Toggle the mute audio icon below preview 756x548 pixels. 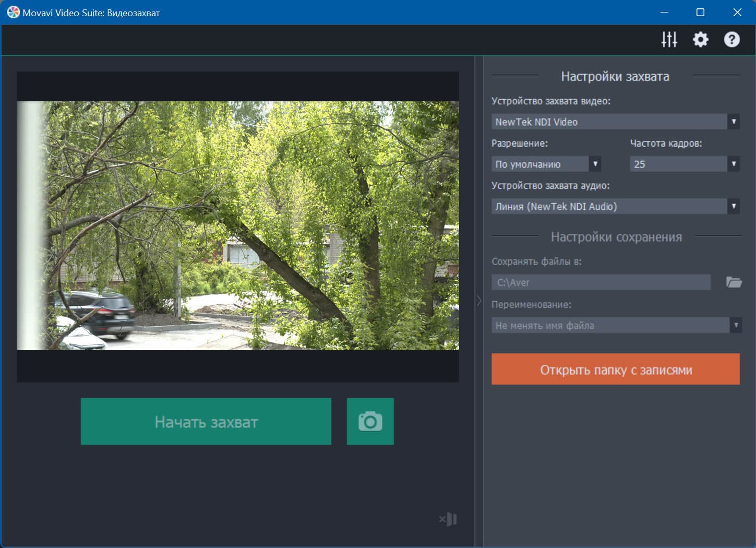point(448,519)
